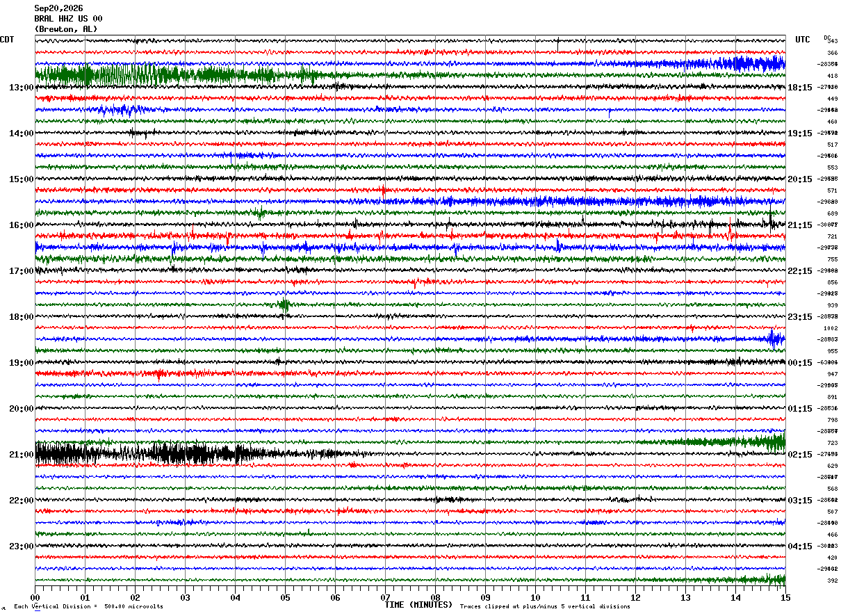Screen dimensions: 841x616
Task: Click the BRAL HHZ US 00 station label
Action: tap(68, 19)
